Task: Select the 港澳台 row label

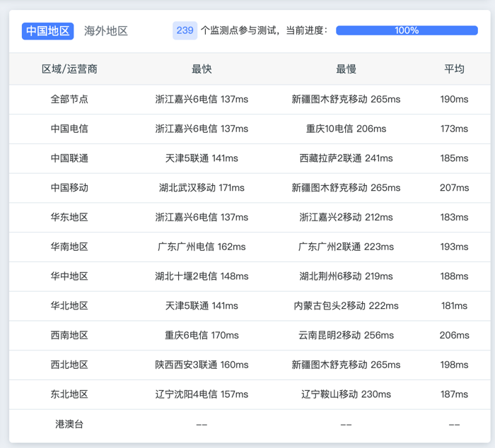Action: pos(69,424)
